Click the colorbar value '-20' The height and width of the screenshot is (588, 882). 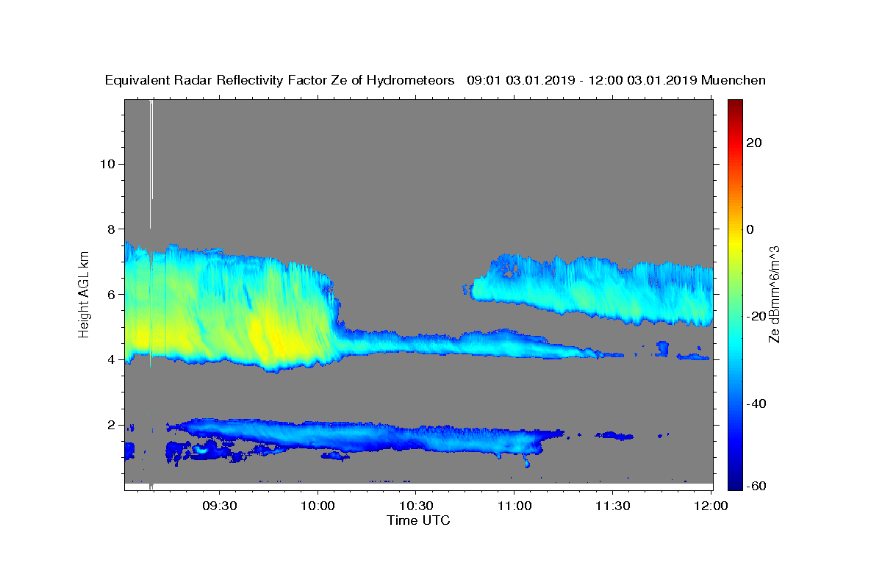[x=755, y=316]
